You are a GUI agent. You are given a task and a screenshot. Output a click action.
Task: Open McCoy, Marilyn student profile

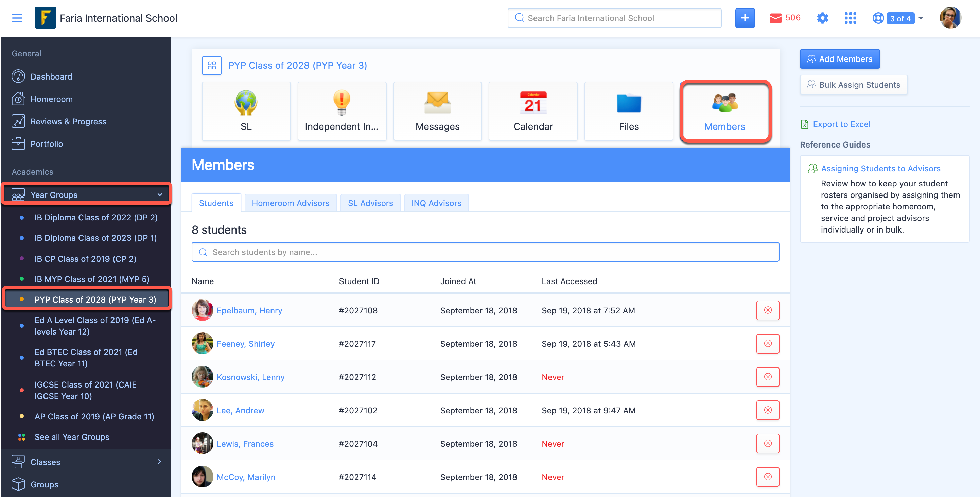tap(246, 477)
